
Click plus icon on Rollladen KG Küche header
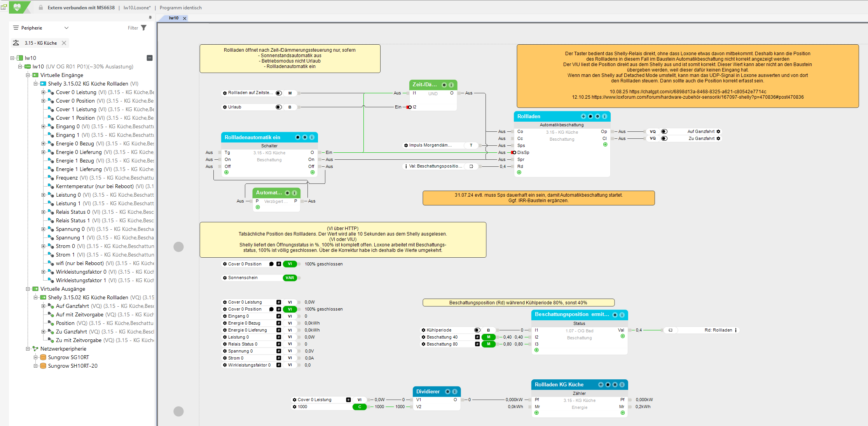(x=601, y=384)
